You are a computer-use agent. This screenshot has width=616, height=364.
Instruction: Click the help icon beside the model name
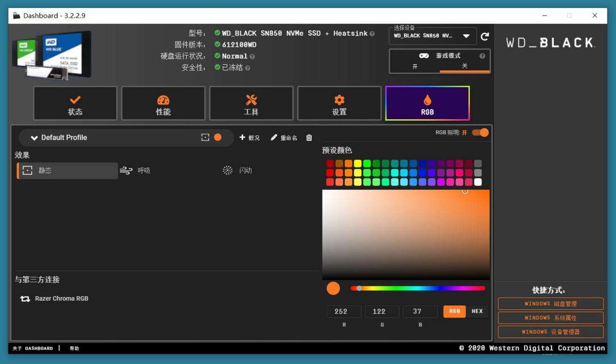tap(372, 33)
